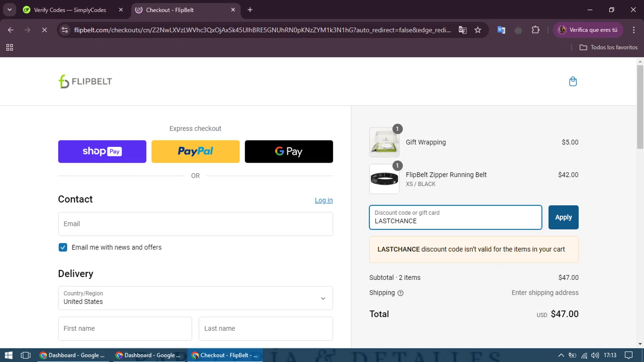This screenshot has height=362, width=644.
Task: Apply the discount code
Action: pos(563,217)
